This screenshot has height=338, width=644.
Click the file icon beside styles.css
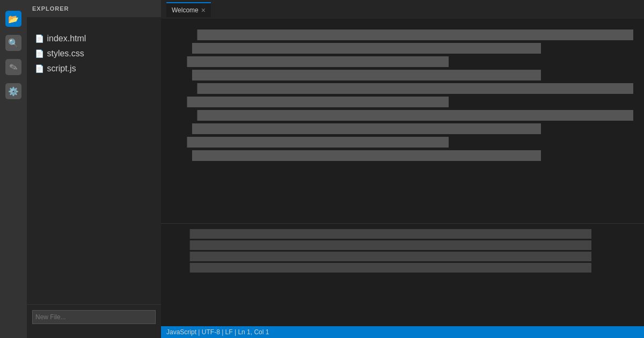tap(40, 54)
